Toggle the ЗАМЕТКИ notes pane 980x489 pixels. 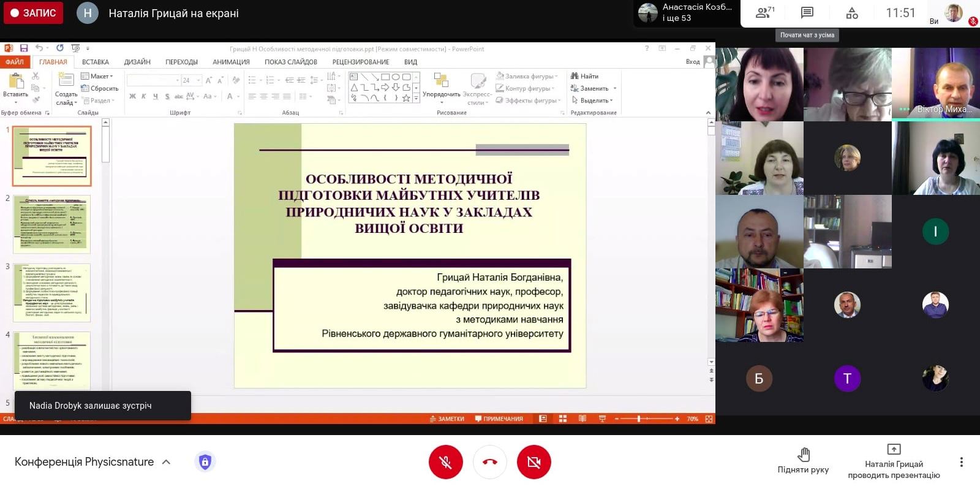click(447, 419)
